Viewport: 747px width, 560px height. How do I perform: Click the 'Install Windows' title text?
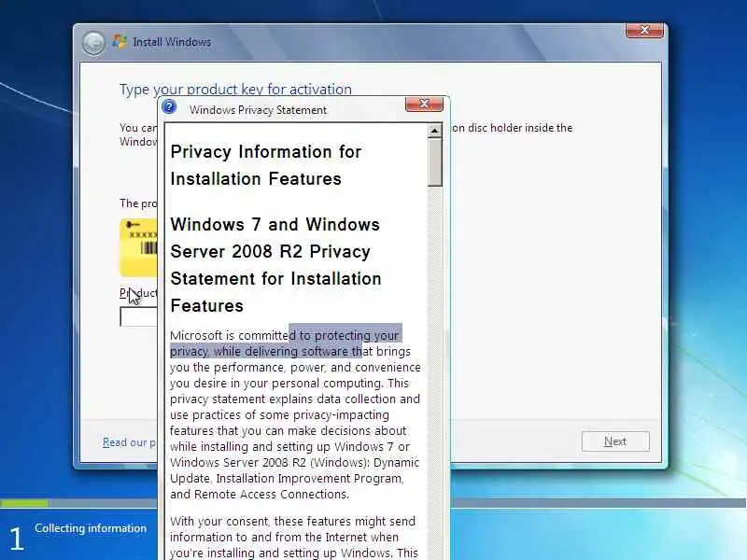click(x=172, y=42)
